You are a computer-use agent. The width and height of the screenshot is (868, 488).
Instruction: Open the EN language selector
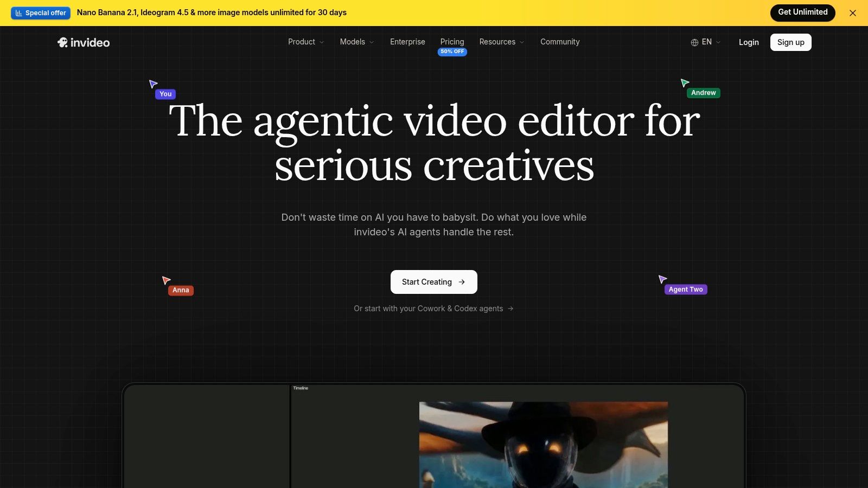coord(706,42)
